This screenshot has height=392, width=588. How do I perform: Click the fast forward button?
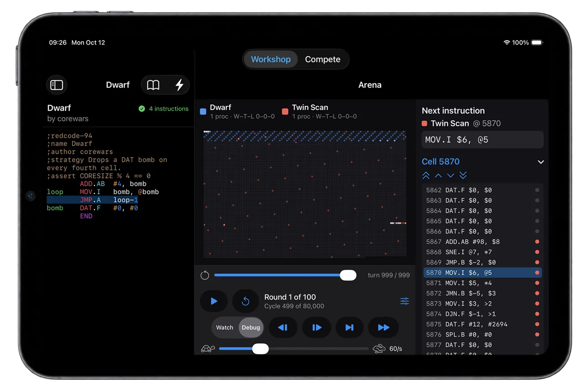click(383, 328)
